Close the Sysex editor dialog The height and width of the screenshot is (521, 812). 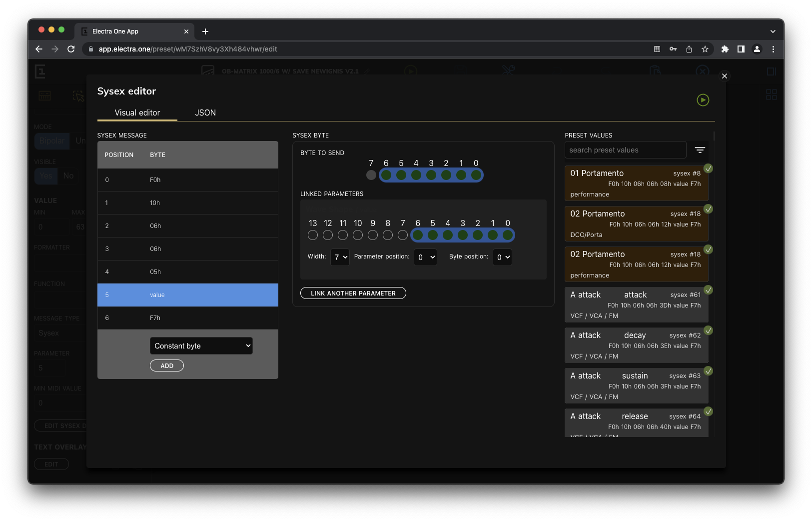pyautogui.click(x=724, y=76)
